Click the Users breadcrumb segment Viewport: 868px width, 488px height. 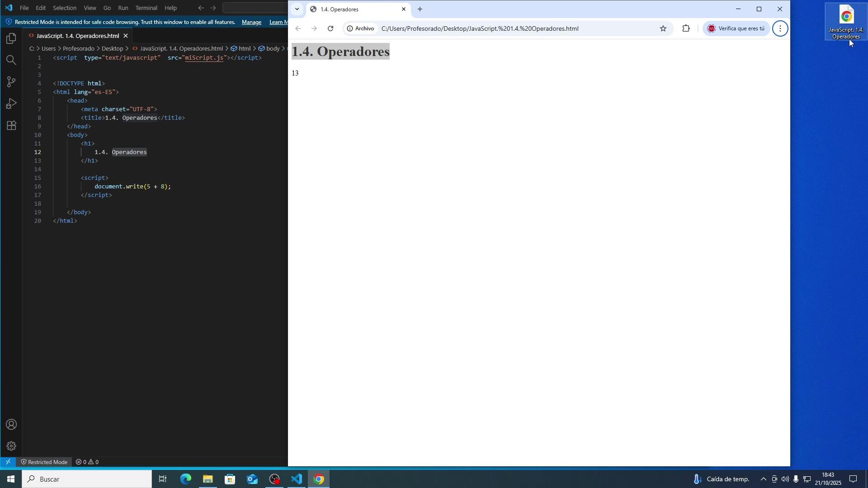[x=49, y=48]
